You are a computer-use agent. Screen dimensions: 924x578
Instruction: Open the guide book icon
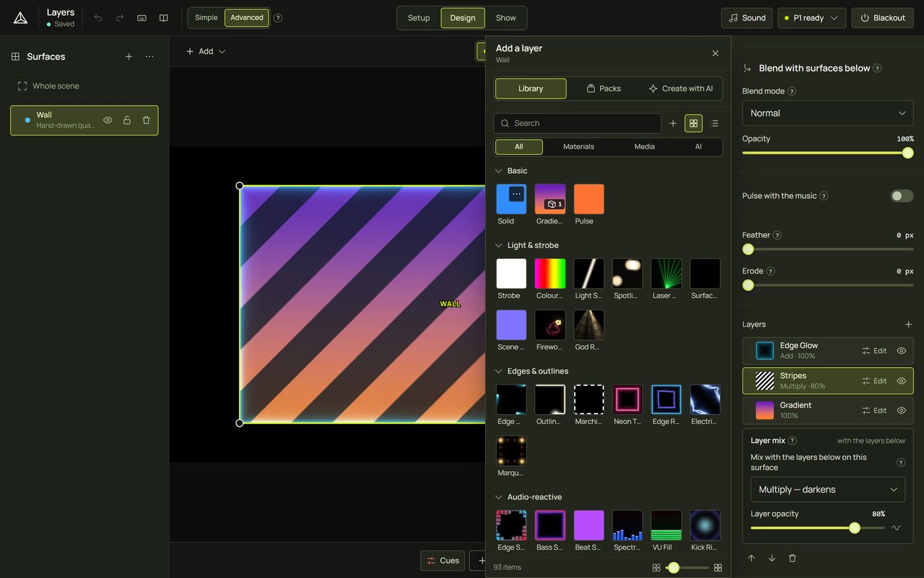point(164,18)
